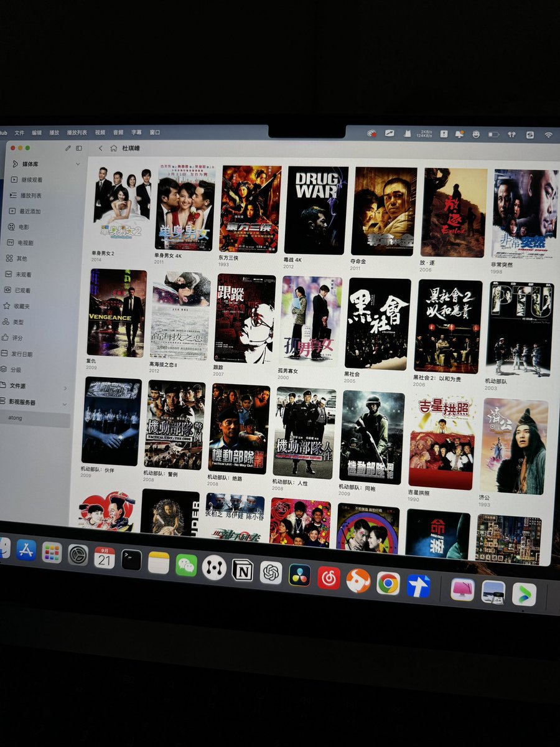The height and width of the screenshot is (747, 560).
Task: Open the 夺命金 movie poster
Action: pyautogui.click(x=384, y=212)
